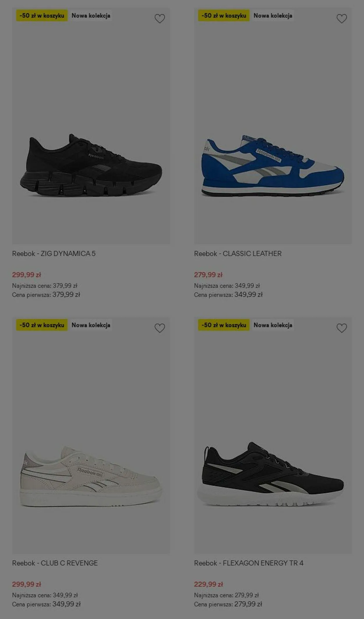This screenshot has width=364, height=619.
Task: Open Reebok - CLASSIC LEATHER product link
Action: pyautogui.click(x=238, y=254)
